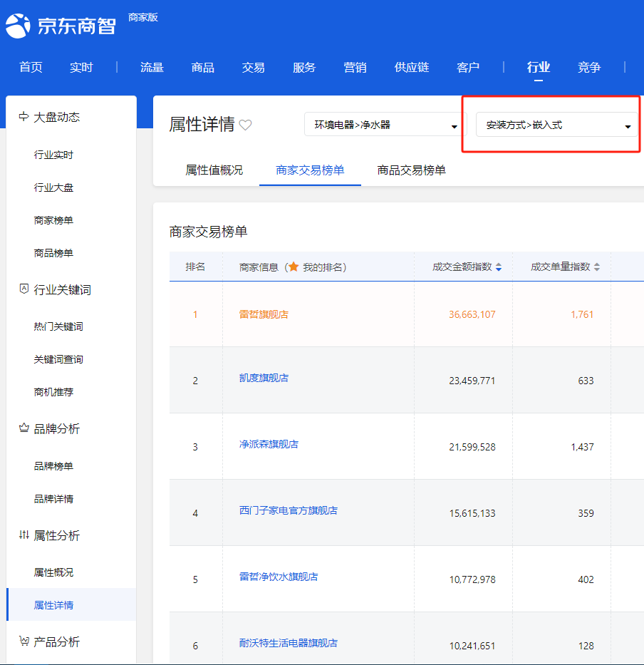Click the 21,599,528 amount index value

tap(472, 447)
